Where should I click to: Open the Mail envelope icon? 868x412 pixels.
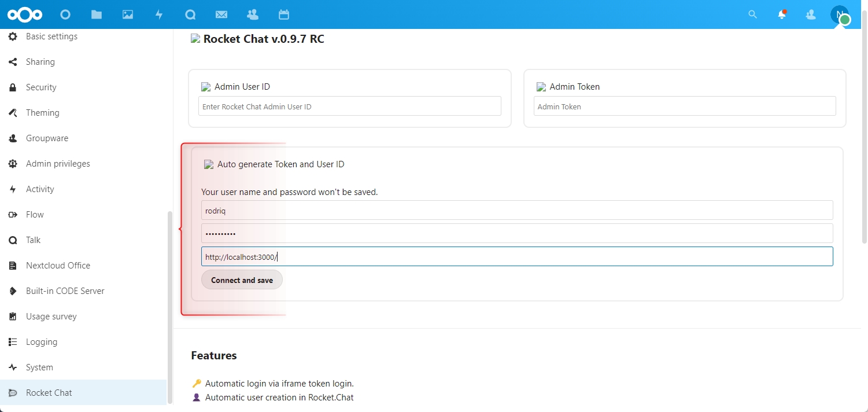(x=221, y=14)
